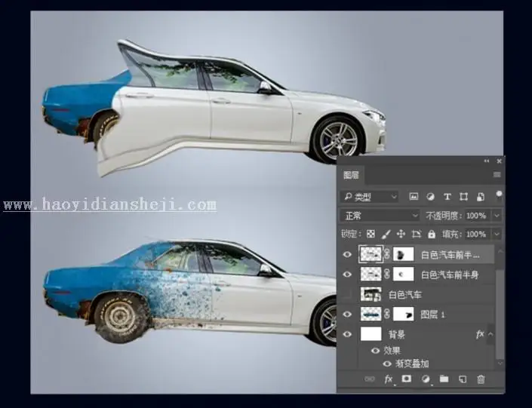Image resolution: width=532 pixels, height=408 pixels.
Task: Click the fill 100% value field
Action: click(476, 234)
